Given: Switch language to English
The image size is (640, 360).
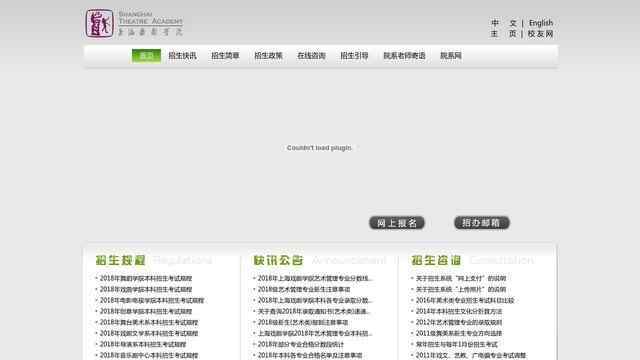Looking at the screenshot, I should point(541,23).
